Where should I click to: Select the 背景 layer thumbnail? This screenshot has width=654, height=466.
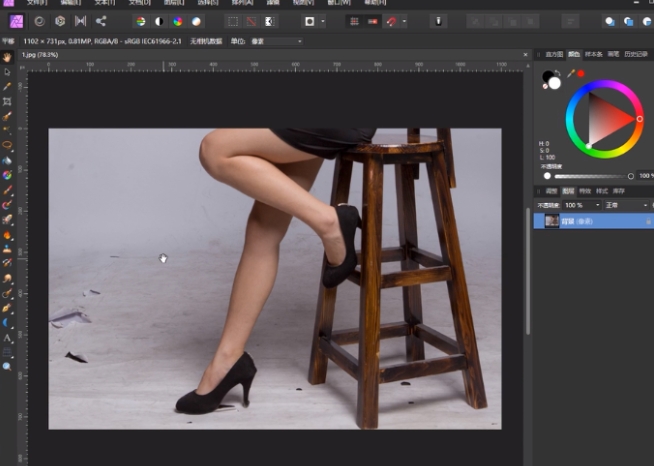click(552, 221)
